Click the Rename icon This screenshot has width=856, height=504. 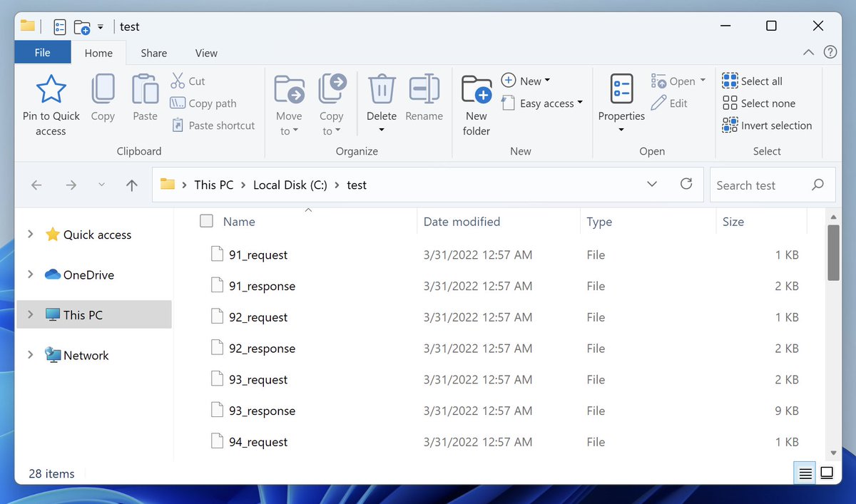tap(424, 89)
